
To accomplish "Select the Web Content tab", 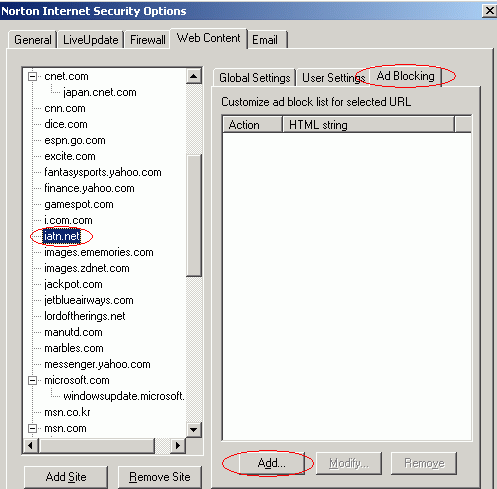I will pyautogui.click(x=208, y=38).
